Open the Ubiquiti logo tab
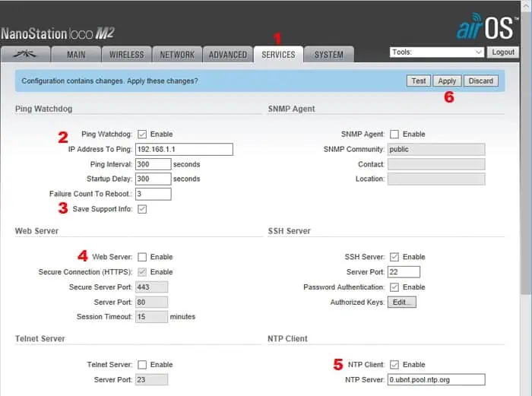This screenshot has width=532, height=396. [26, 55]
